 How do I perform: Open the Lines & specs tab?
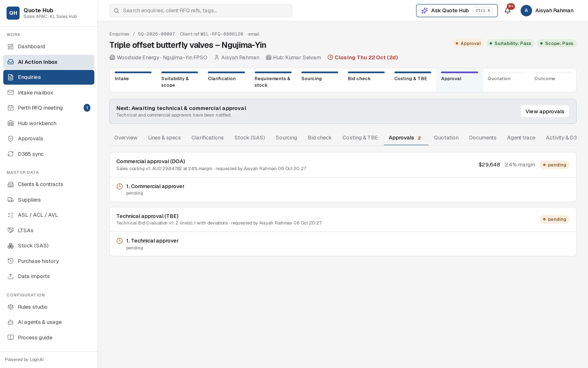pyautogui.click(x=164, y=138)
